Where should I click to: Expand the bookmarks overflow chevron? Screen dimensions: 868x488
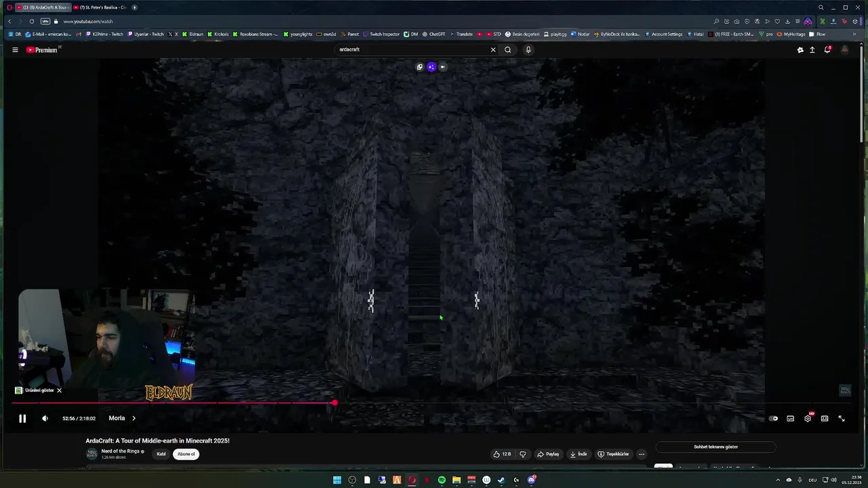click(x=854, y=34)
